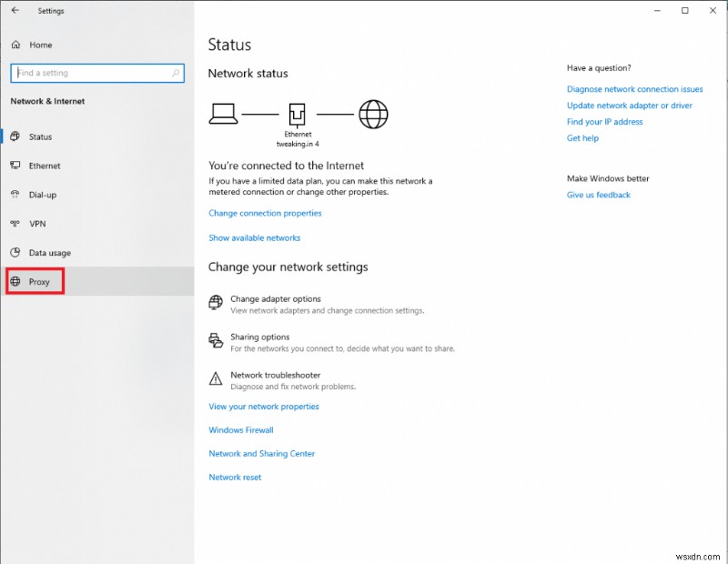This screenshot has width=728, height=564.
Task: Click the Home house icon
Action: pos(15,44)
